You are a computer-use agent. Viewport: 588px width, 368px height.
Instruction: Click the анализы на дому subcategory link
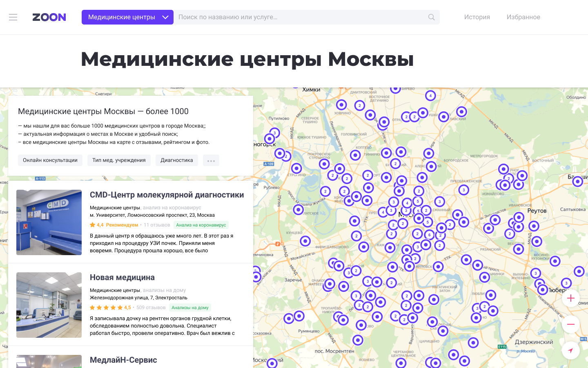(164, 290)
